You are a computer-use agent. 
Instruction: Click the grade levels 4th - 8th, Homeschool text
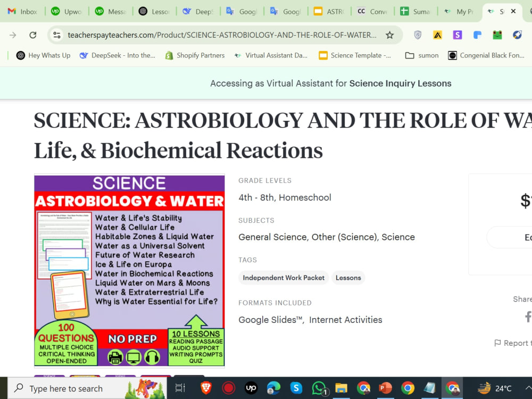click(x=285, y=197)
